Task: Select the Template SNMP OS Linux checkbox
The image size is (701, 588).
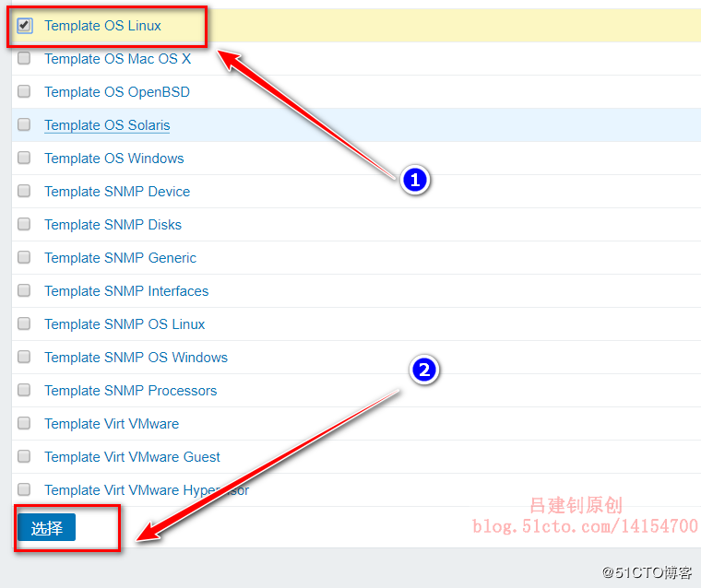Action: (24, 323)
